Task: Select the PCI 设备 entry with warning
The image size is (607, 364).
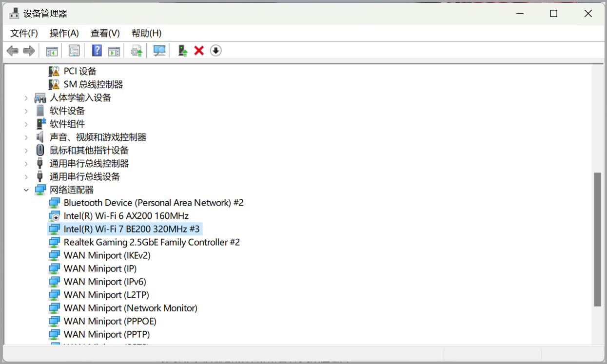Action: [x=80, y=72]
